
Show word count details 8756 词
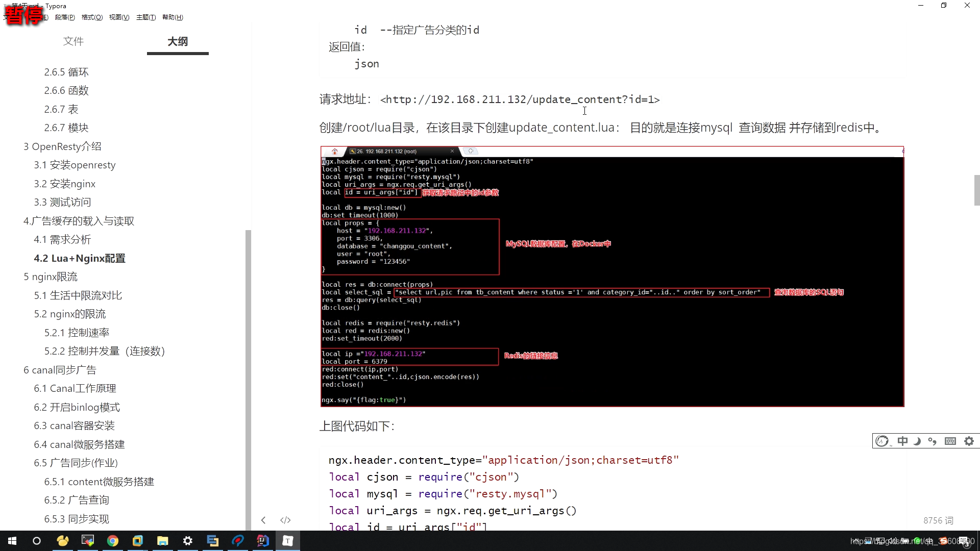[938, 520]
